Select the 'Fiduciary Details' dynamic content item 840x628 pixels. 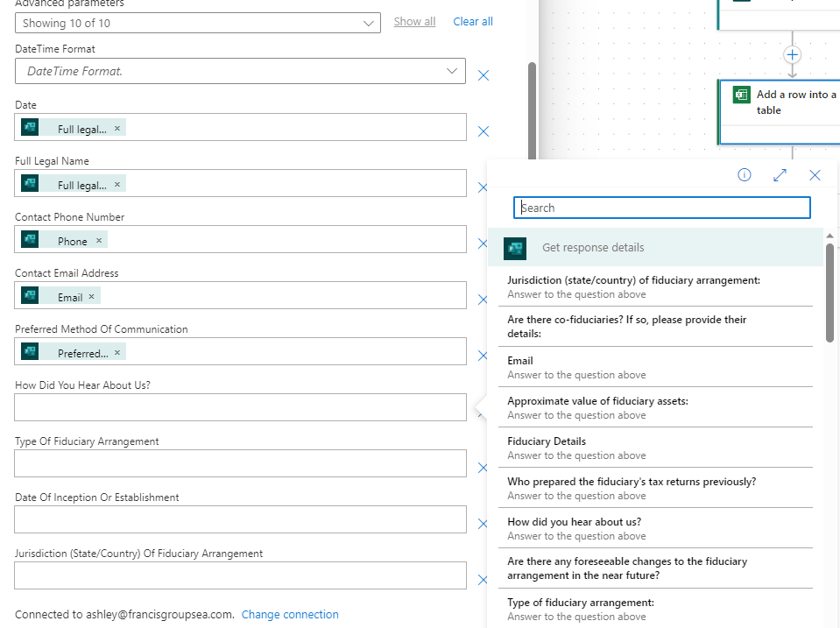655,448
